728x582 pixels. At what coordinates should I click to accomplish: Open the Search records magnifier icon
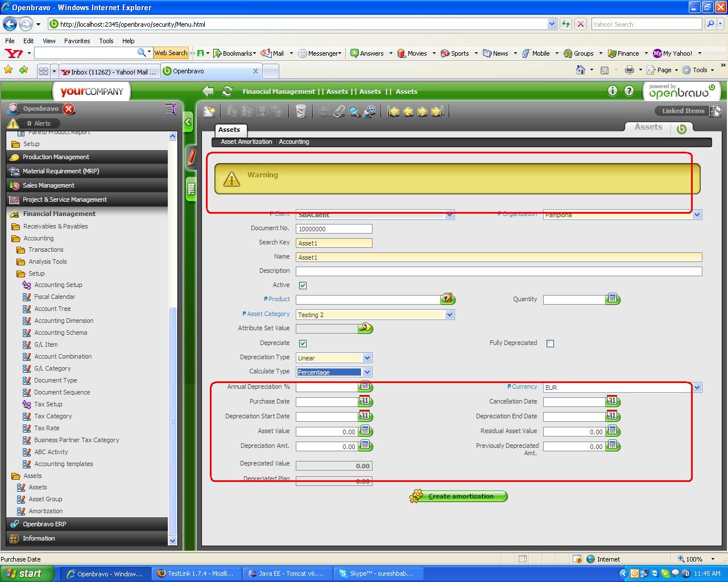pos(354,111)
